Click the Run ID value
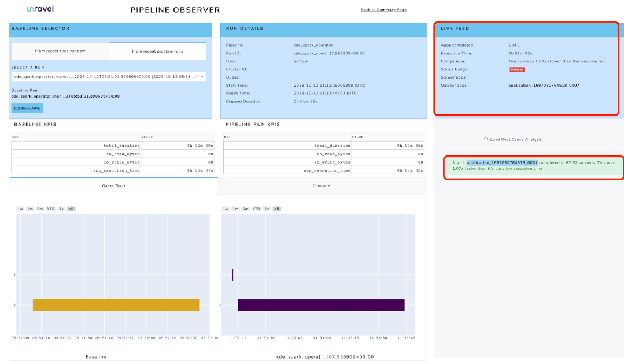The image size is (624, 364). (x=329, y=53)
